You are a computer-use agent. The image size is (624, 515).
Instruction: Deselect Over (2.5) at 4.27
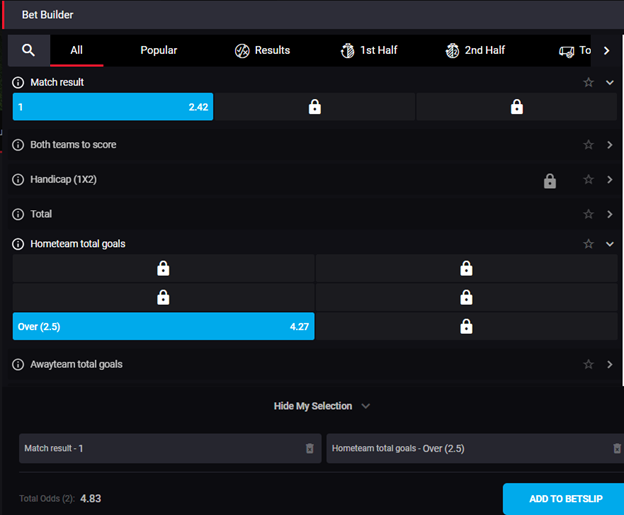[x=163, y=326]
